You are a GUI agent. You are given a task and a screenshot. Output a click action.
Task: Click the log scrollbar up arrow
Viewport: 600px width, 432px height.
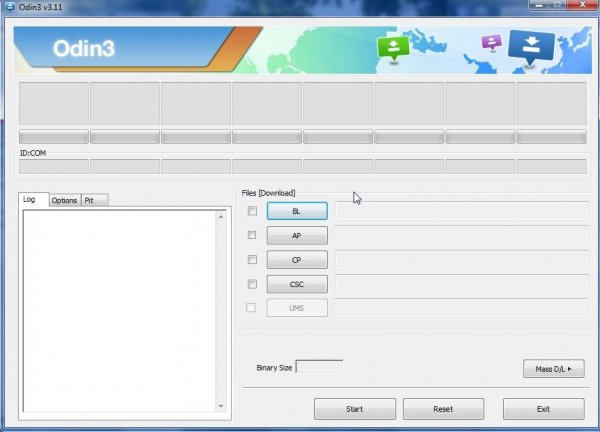pyautogui.click(x=221, y=217)
